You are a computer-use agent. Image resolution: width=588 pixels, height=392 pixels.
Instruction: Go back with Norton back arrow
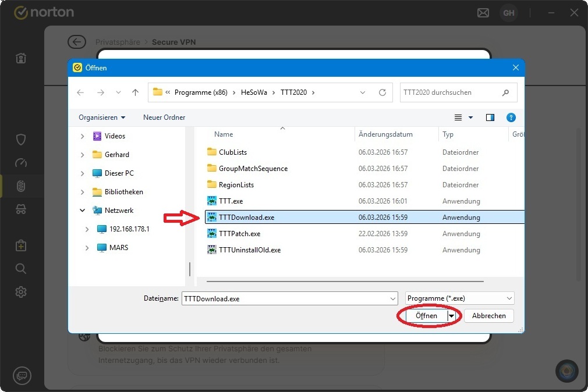coord(77,42)
